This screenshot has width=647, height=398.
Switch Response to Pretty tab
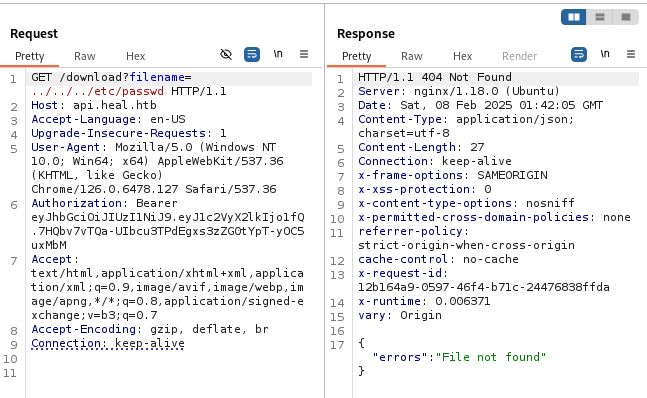(x=357, y=56)
